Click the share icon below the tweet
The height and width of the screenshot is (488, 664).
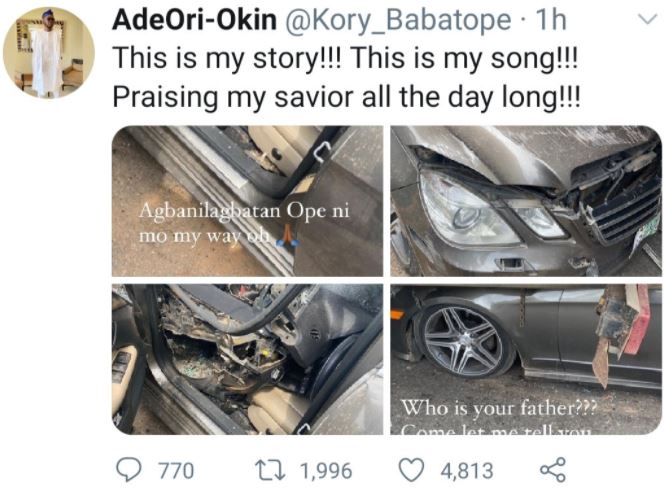click(553, 469)
